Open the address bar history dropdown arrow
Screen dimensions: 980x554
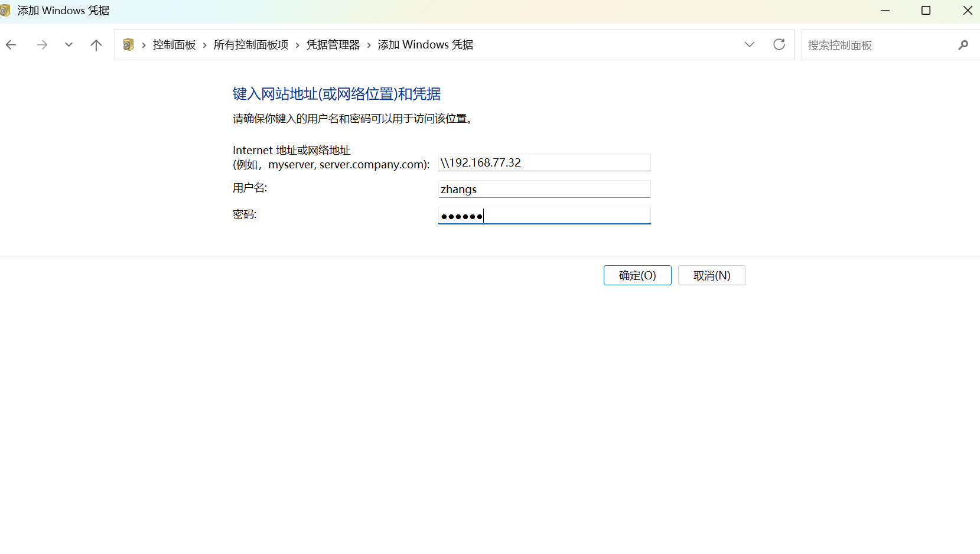pos(749,44)
